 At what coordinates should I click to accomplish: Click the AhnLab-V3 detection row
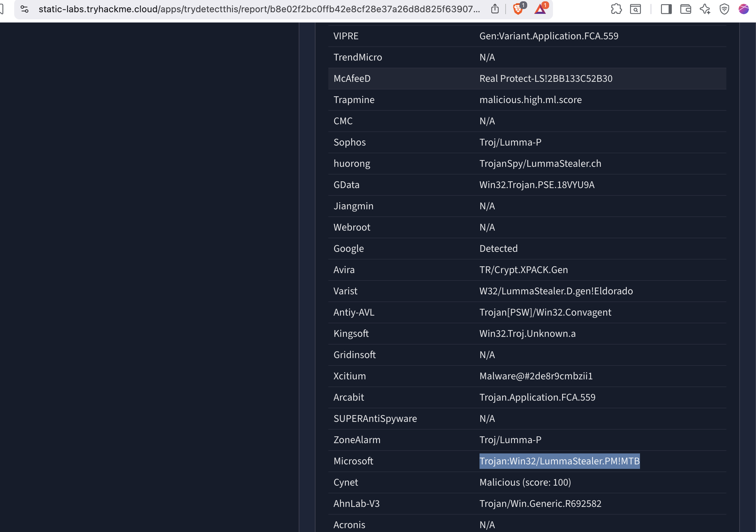click(x=527, y=503)
